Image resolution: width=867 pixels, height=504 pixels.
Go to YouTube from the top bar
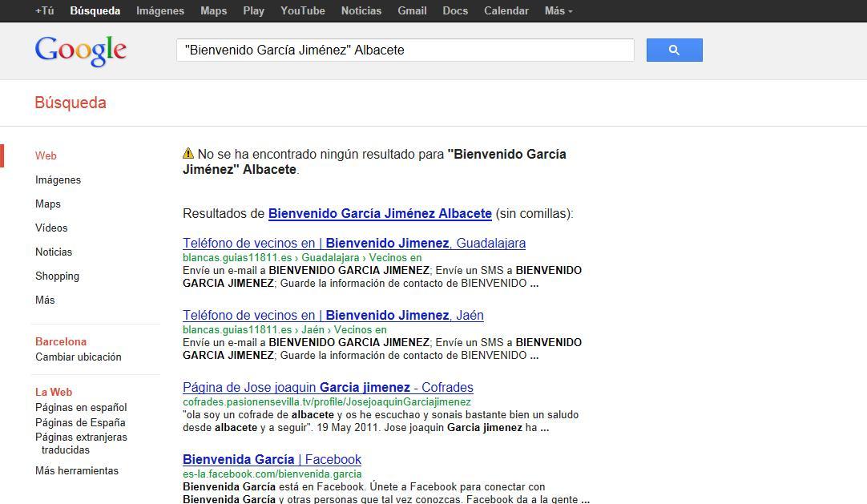302,11
